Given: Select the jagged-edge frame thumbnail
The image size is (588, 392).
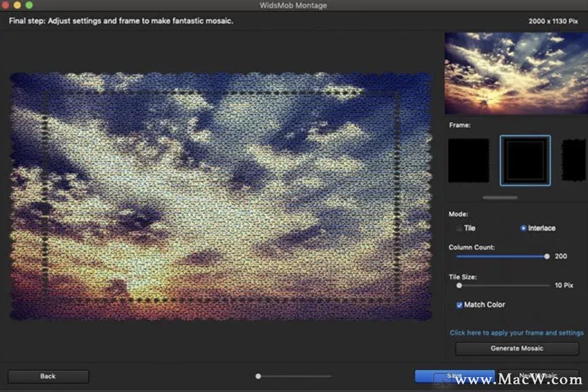Looking at the screenshot, I should pyautogui.click(x=468, y=160).
